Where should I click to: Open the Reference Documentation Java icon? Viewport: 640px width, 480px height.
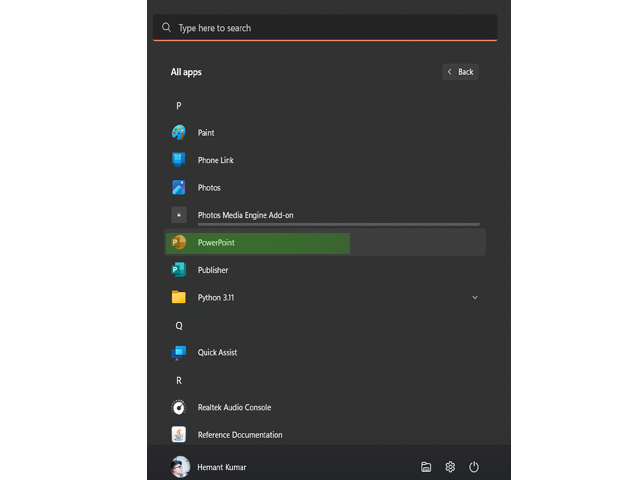(178, 434)
